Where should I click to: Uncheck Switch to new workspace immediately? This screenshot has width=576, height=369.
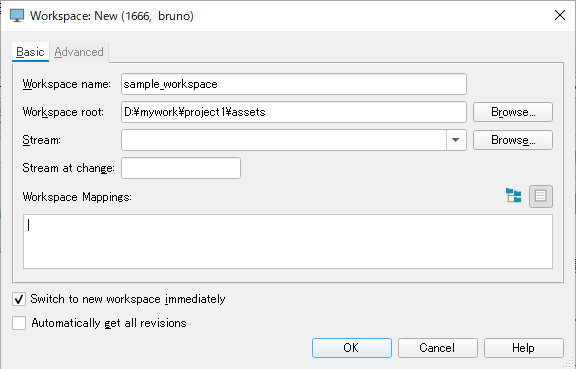(19, 299)
